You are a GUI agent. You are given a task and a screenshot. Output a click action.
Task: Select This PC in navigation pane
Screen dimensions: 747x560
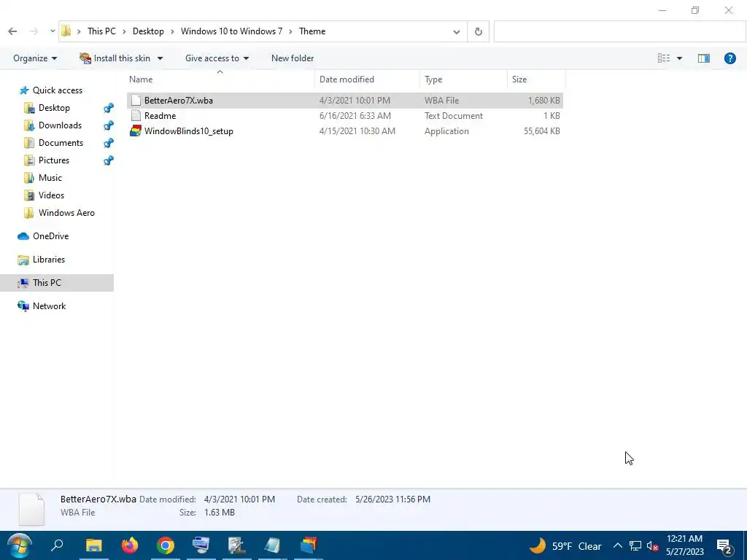click(x=57, y=283)
